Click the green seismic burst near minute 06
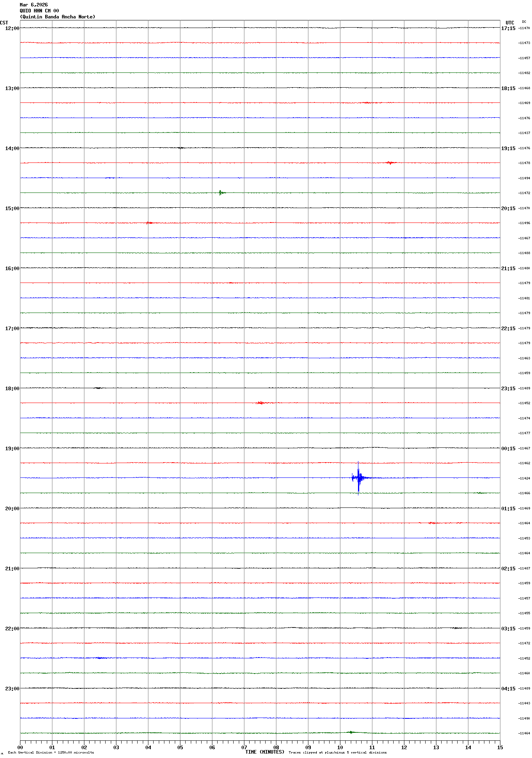The image size is (532, 758). [221, 193]
